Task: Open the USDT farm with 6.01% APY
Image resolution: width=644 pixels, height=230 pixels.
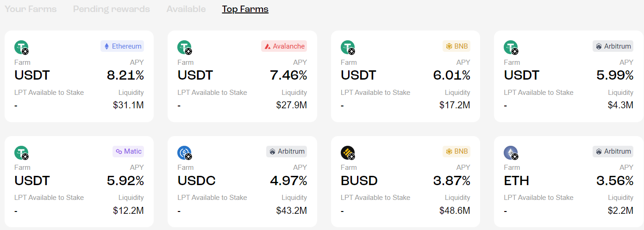Action: (406, 76)
